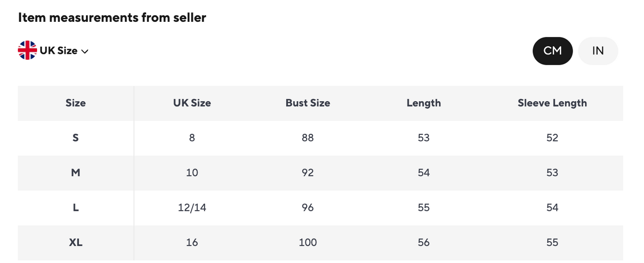The image size is (644, 263).
Task: Click the bust size value 88
Action: click(x=308, y=138)
